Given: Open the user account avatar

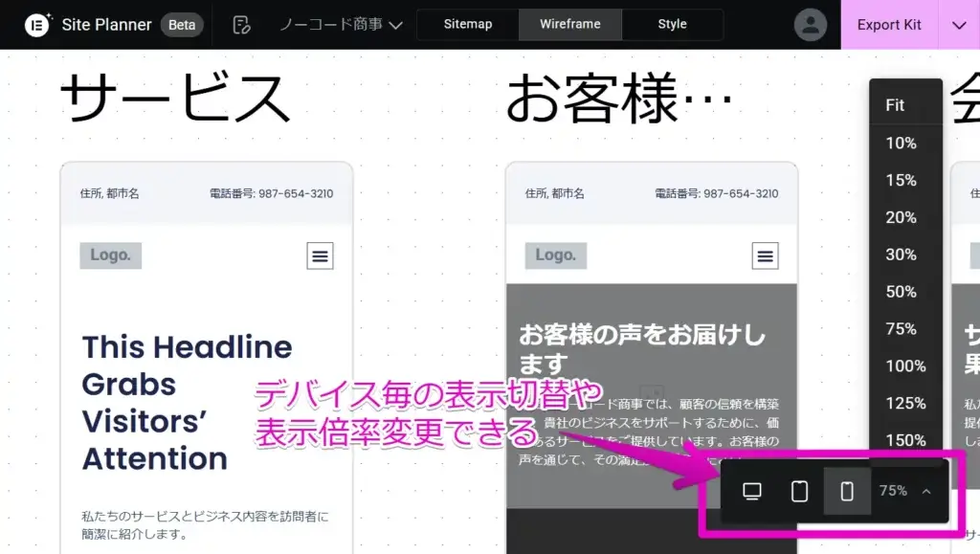Looking at the screenshot, I should point(810,25).
